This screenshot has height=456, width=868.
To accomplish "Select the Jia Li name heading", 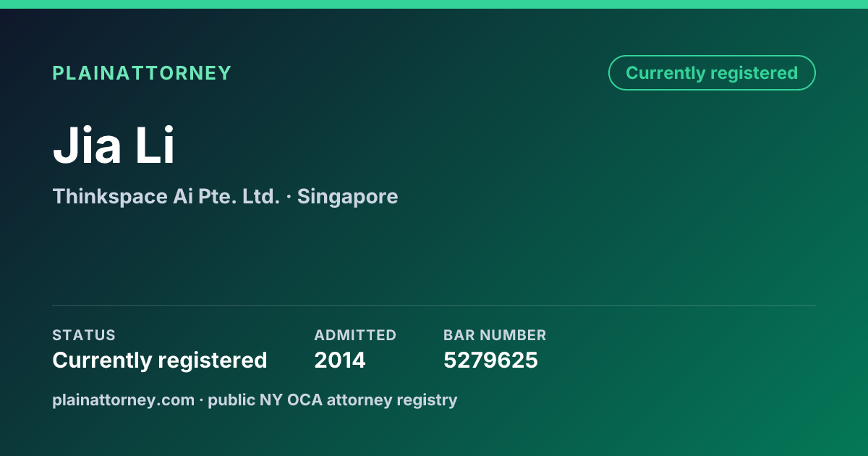I will [114, 145].
